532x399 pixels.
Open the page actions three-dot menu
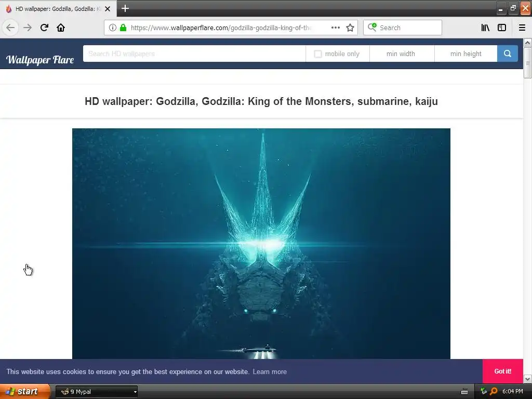pyautogui.click(x=335, y=28)
